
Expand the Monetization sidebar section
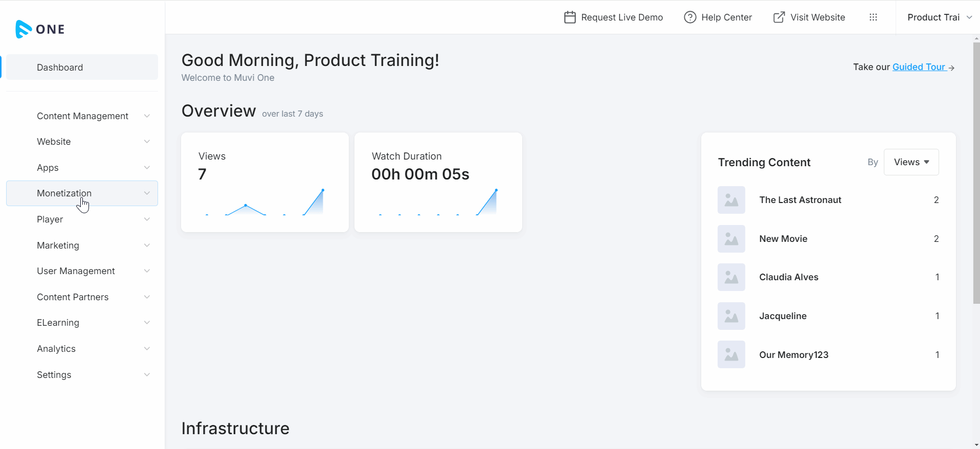pyautogui.click(x=82, y=193)
